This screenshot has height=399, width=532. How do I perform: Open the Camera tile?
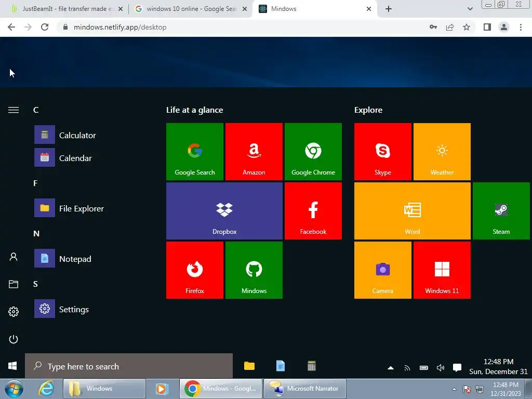coord(383,270)
